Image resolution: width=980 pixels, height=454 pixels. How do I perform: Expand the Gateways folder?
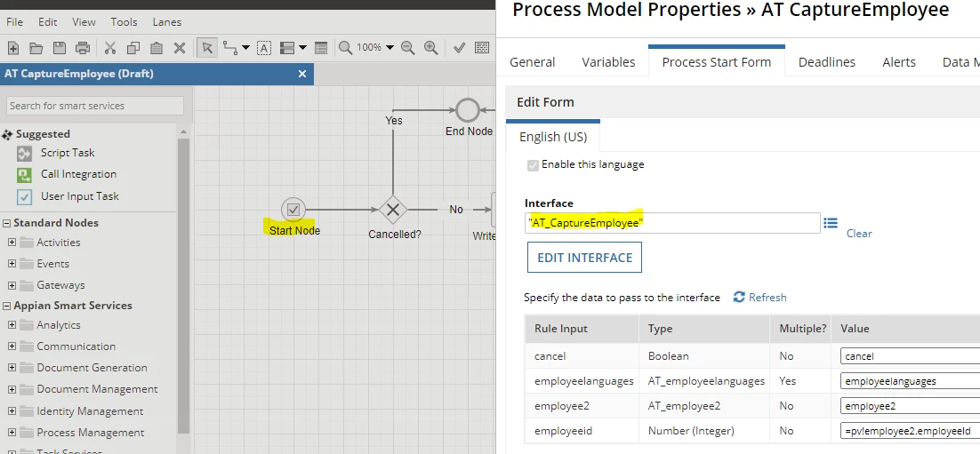point(12,285)
